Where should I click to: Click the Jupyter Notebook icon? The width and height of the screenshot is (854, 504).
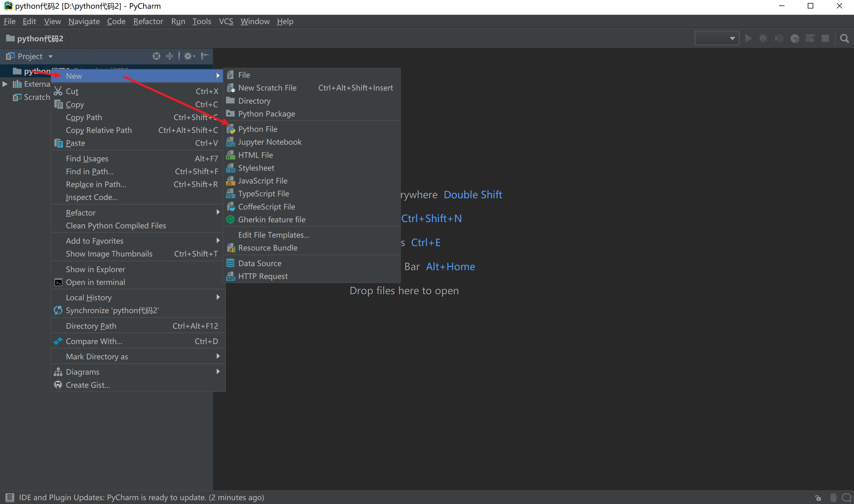231,142
